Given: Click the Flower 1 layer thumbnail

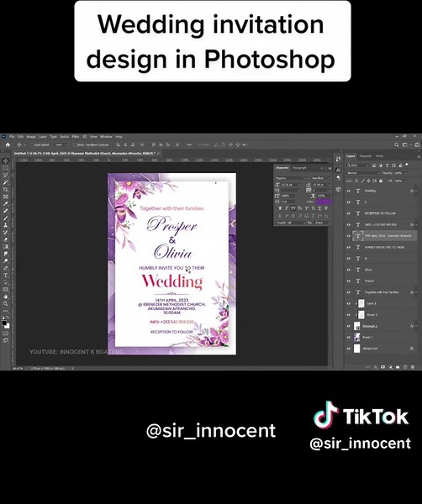Looking at the screenshot, I should click(x=356, y=337).
